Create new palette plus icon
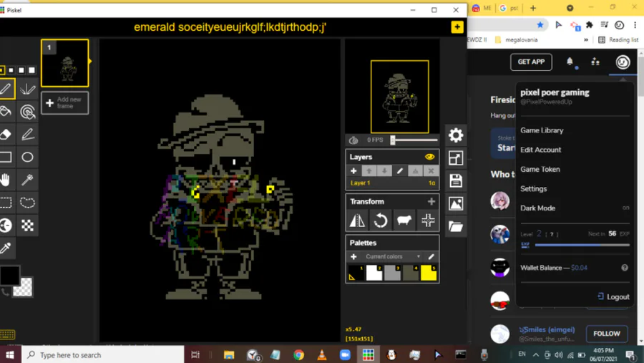The width and height of the screenshot is (644, 363). 353,256
